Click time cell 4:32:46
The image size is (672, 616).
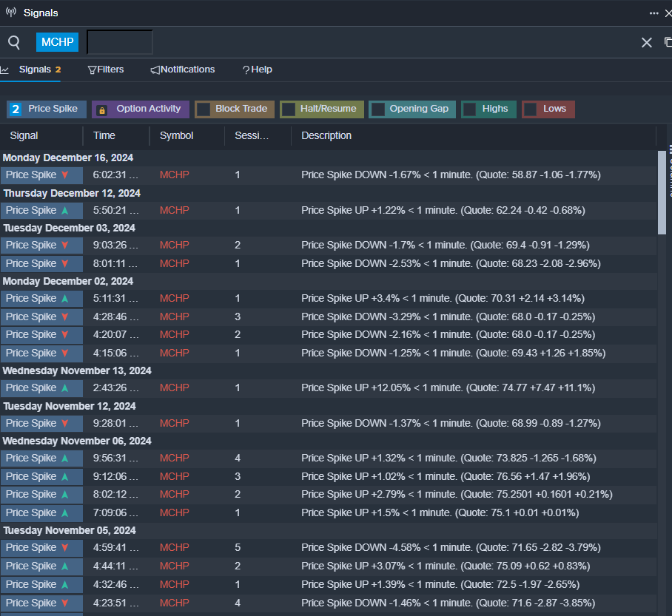(115, 584)
